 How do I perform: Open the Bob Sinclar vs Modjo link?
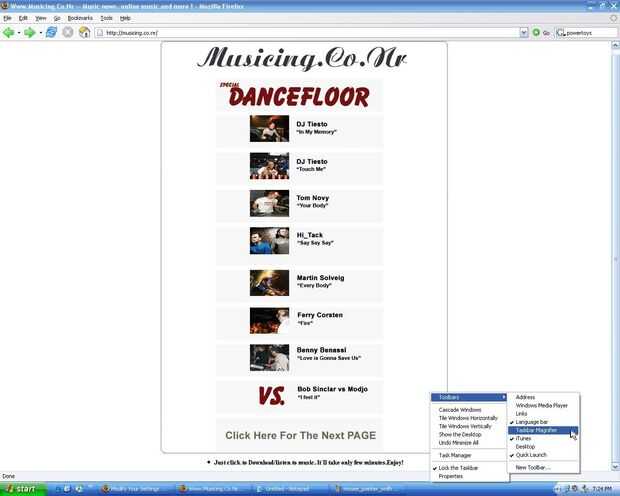(x=333, y=389)
